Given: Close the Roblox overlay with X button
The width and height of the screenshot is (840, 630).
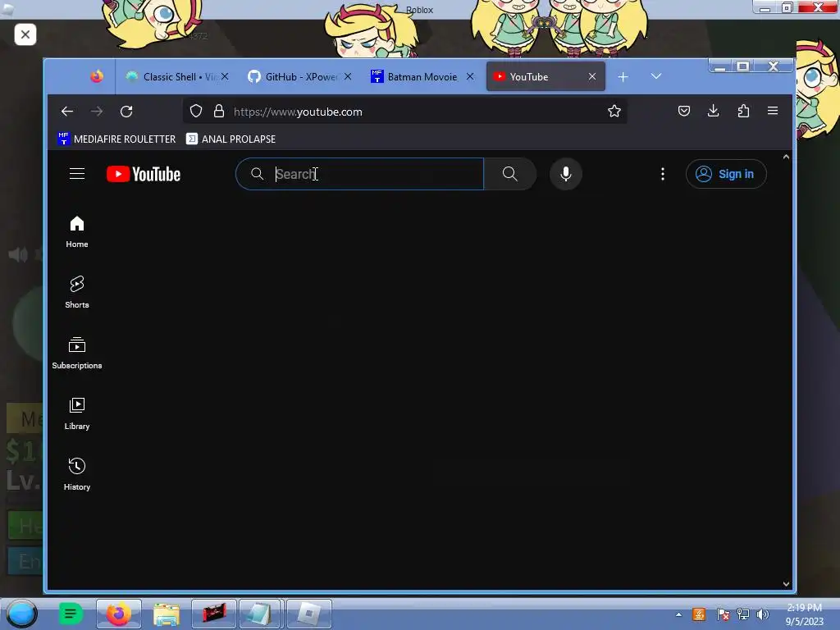Looking at the screenshot, I should (x=25, y=34).
